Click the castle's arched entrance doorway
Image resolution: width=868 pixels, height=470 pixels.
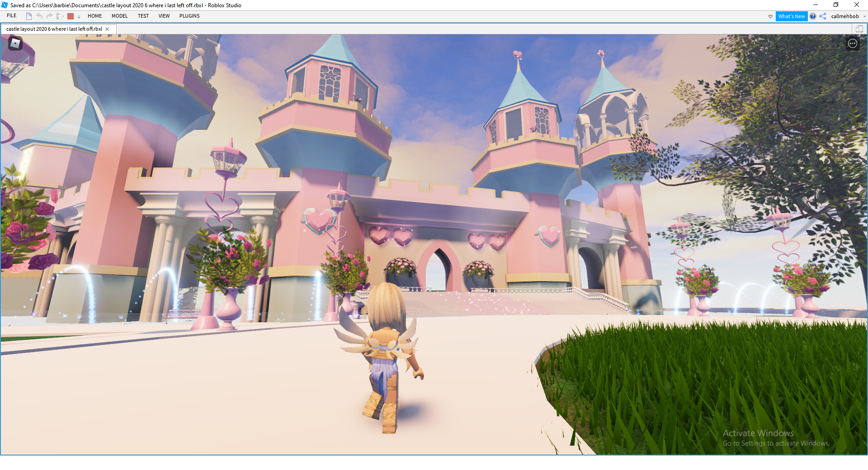click(x=438, y=270)
